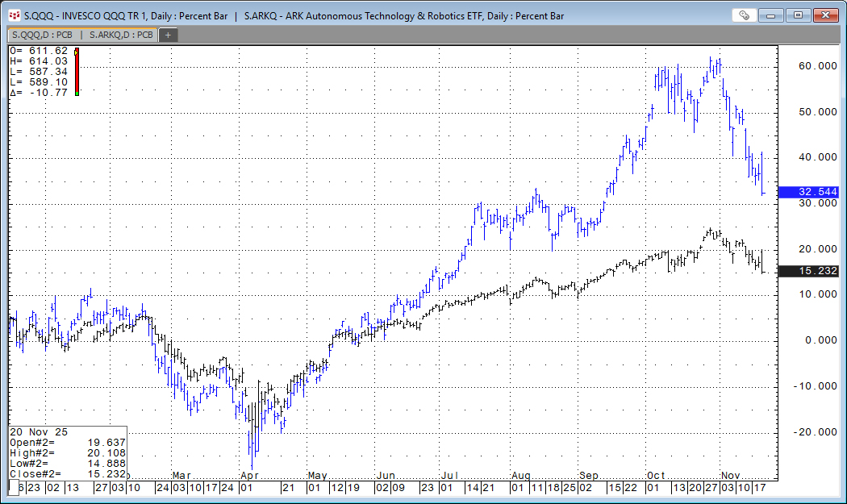
Task: Add a new chart tab with plus button
Action: click(169, 35)
